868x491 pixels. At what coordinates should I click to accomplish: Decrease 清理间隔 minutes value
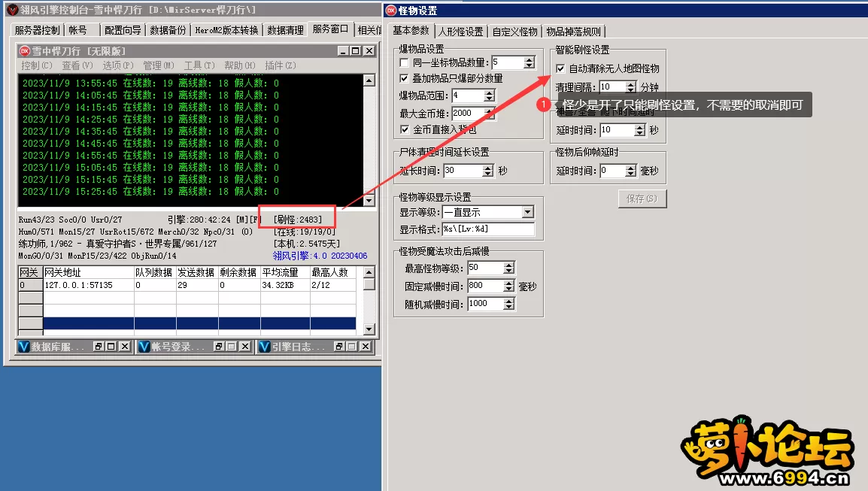(631, 90)
